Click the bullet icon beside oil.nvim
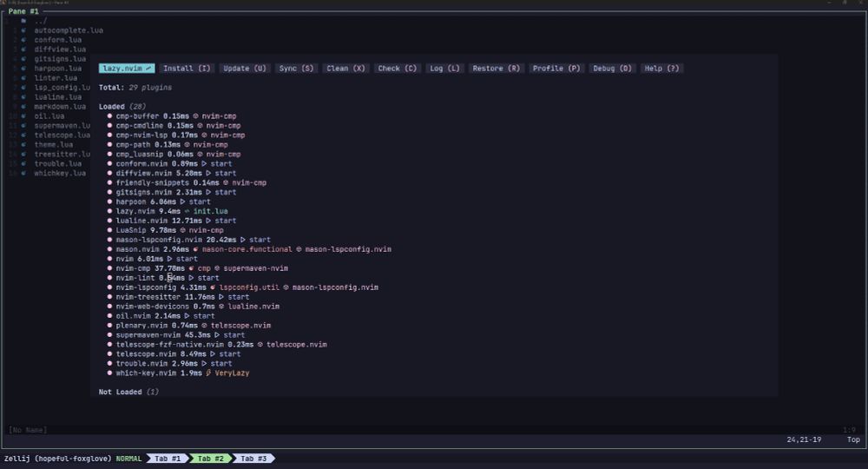Viewport: 868px width, 469px height. click(x=109, y=315)
